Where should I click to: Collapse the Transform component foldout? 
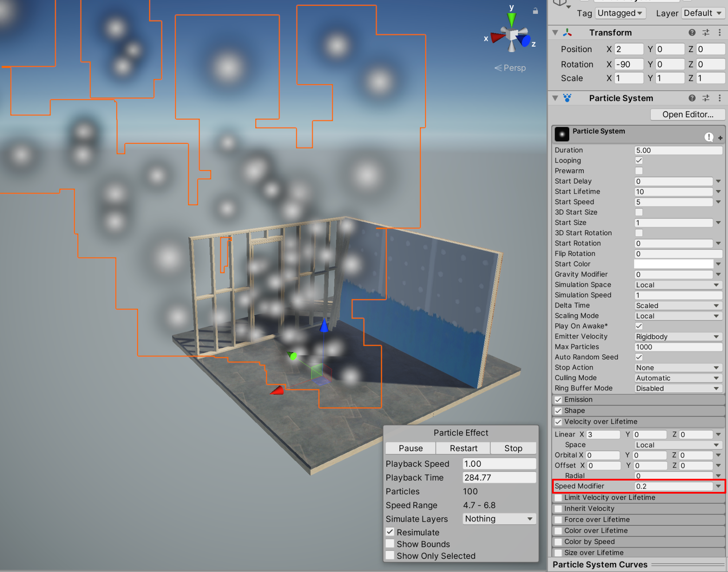(x=555, y=32)
